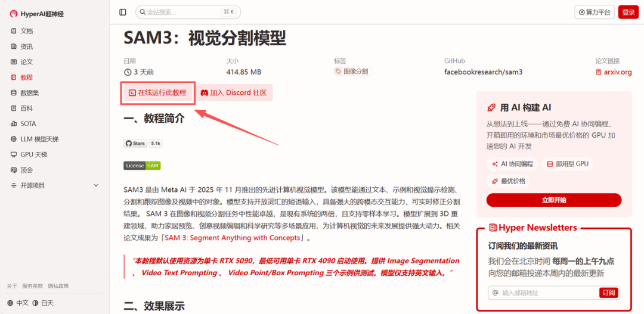Click the 414.85 MB size text
The width and height of the screenshot is (644, 314).
[x=244, y=72]
